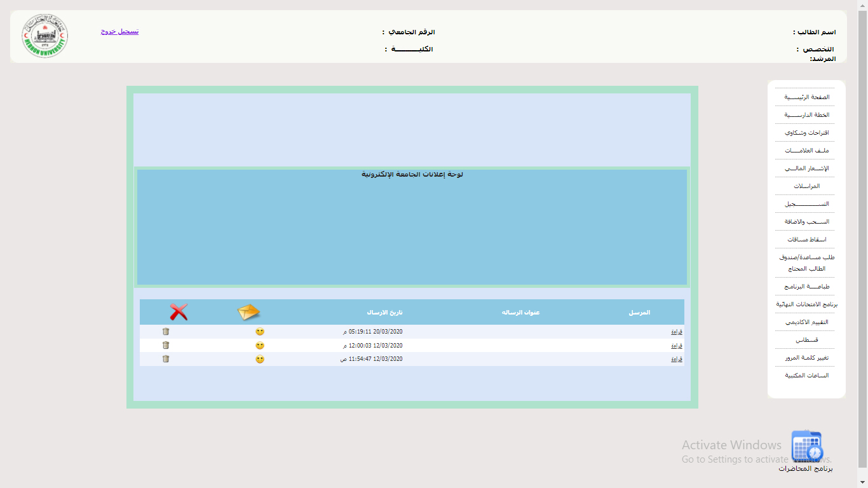The image size is (868, 488).
Task: Click the trash icon for the 11:54:47 message
Action: [x=166, y=359]
